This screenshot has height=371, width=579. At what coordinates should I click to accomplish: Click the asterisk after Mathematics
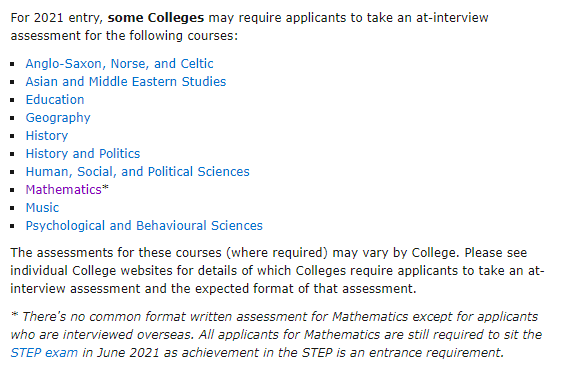click(x=105, y=188)
